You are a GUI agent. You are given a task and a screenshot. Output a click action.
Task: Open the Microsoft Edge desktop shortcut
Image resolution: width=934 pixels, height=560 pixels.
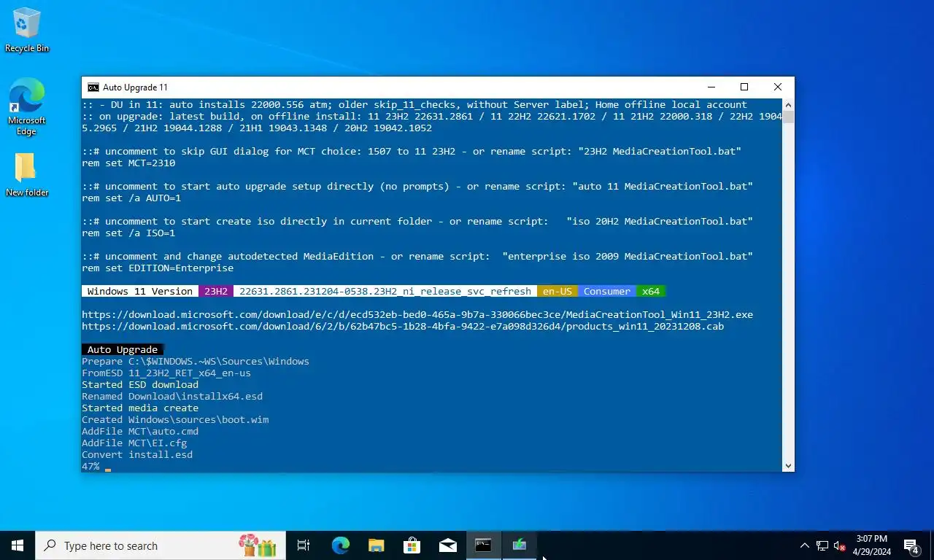pyautogui.click(x=26, y=106)
